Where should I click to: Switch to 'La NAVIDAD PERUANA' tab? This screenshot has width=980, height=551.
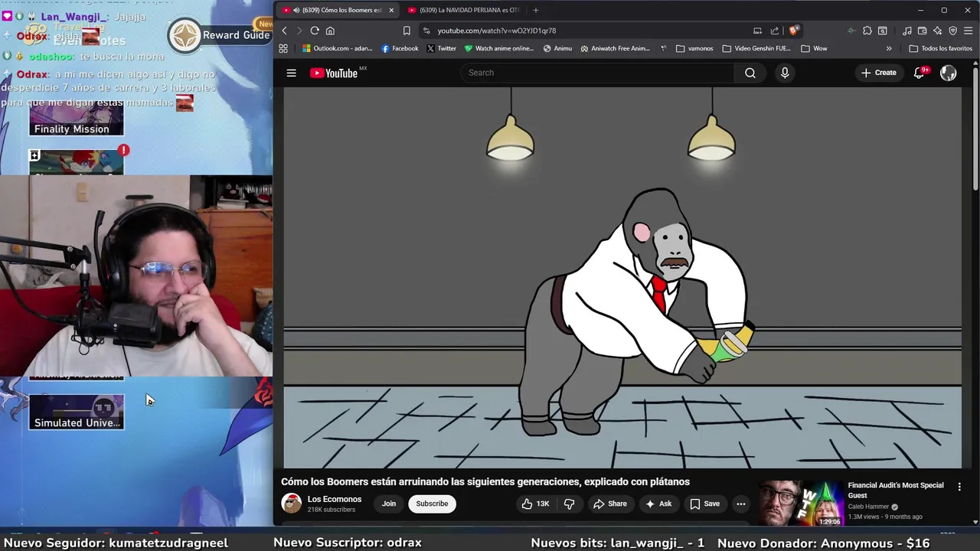tap(464, 10)
